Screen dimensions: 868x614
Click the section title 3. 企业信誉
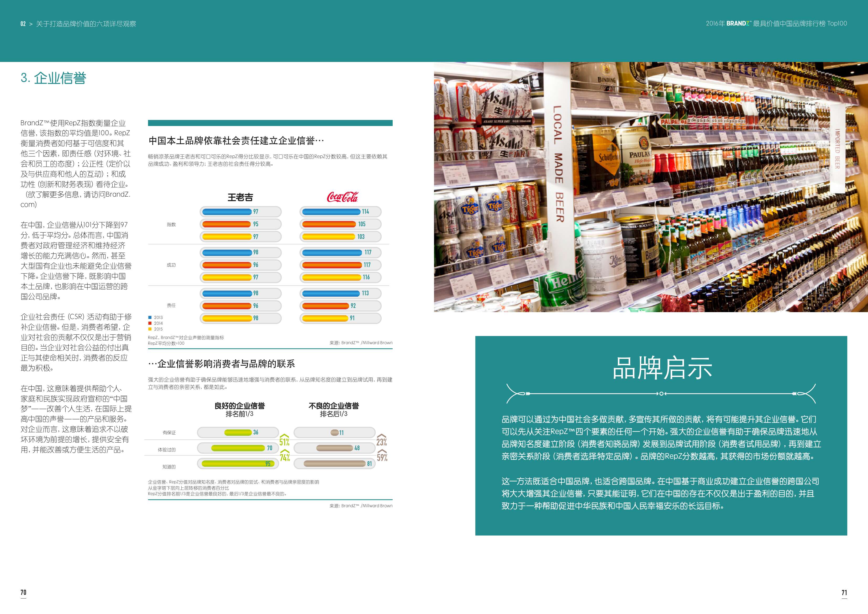point(53,78)
